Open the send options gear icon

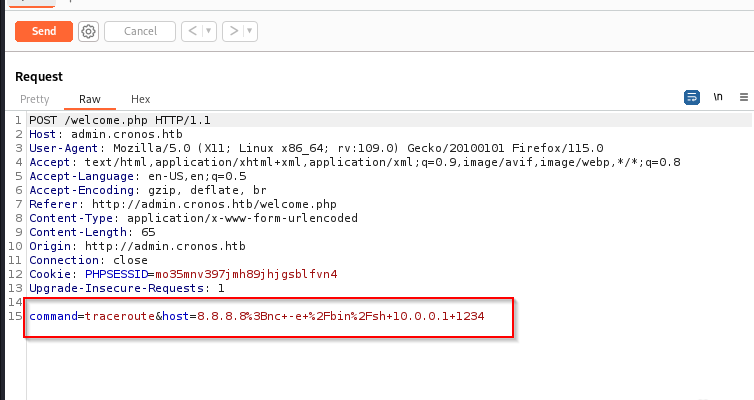coord(88,31)
